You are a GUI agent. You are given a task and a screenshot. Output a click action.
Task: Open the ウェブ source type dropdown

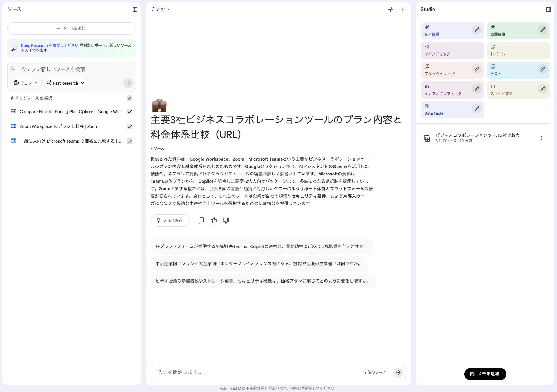pyautogui.click(x=26, y=83)
